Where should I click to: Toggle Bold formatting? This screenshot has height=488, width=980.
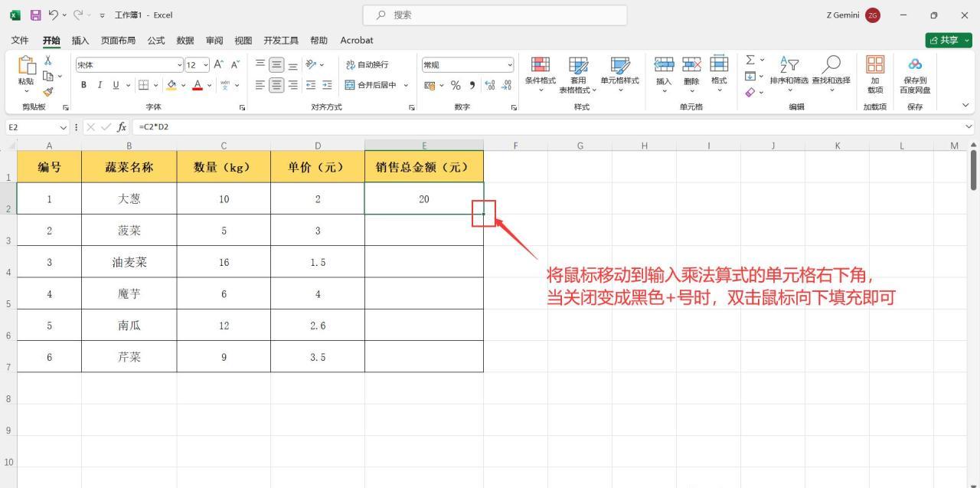point(84,85)
